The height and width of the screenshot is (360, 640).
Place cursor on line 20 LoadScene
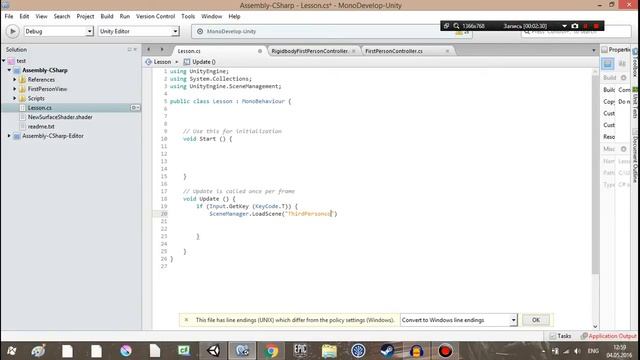267,214
